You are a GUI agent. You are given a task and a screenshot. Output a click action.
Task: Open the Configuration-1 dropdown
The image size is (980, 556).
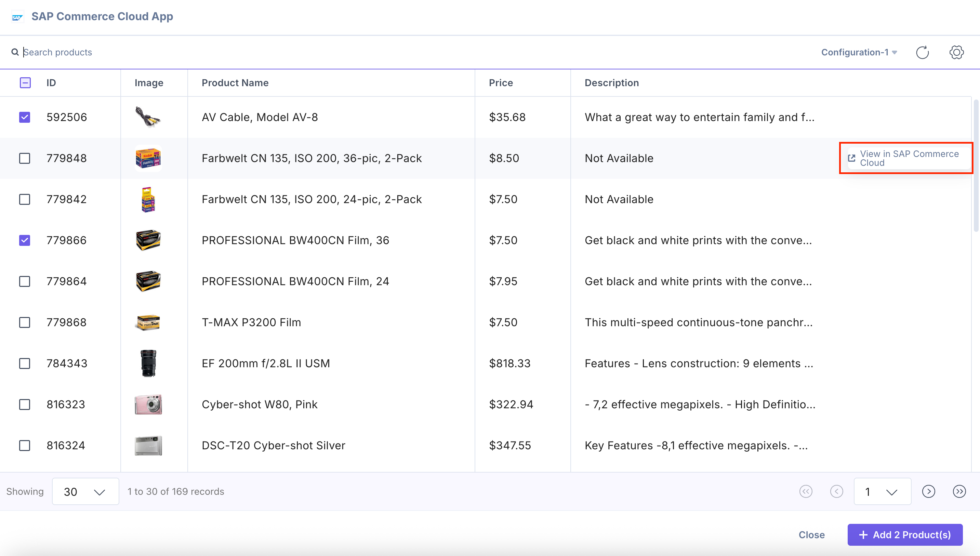(859, 52)
